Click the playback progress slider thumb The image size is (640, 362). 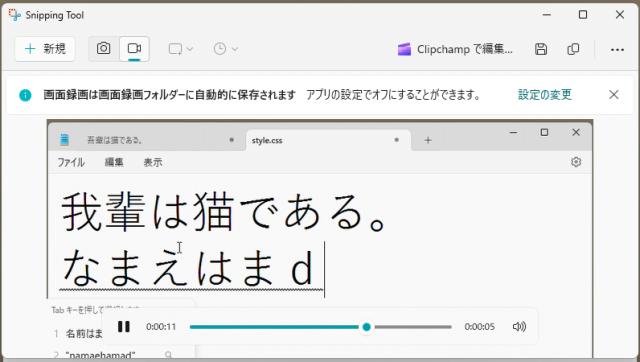point(367,326)
